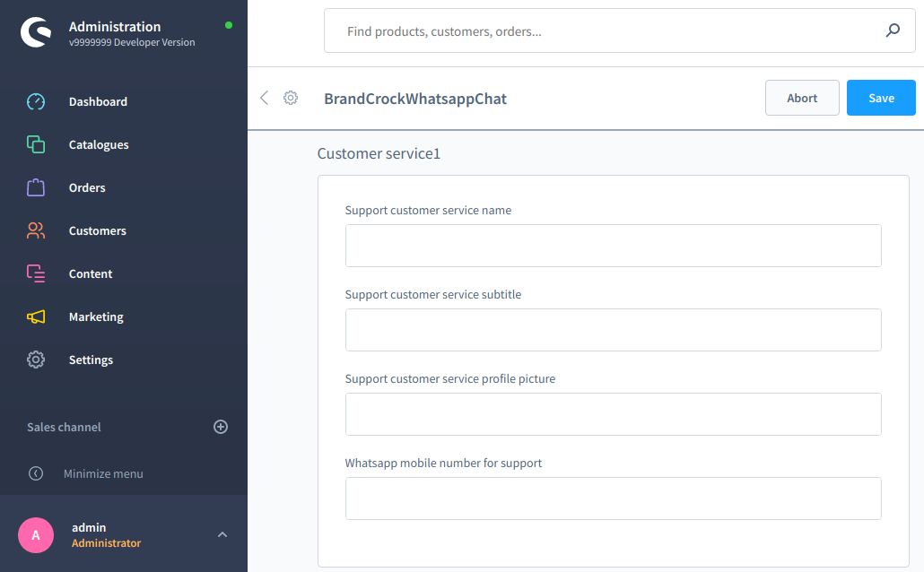
Task: Focus the customer service profile picture field
Action: (x=614, y=414)
